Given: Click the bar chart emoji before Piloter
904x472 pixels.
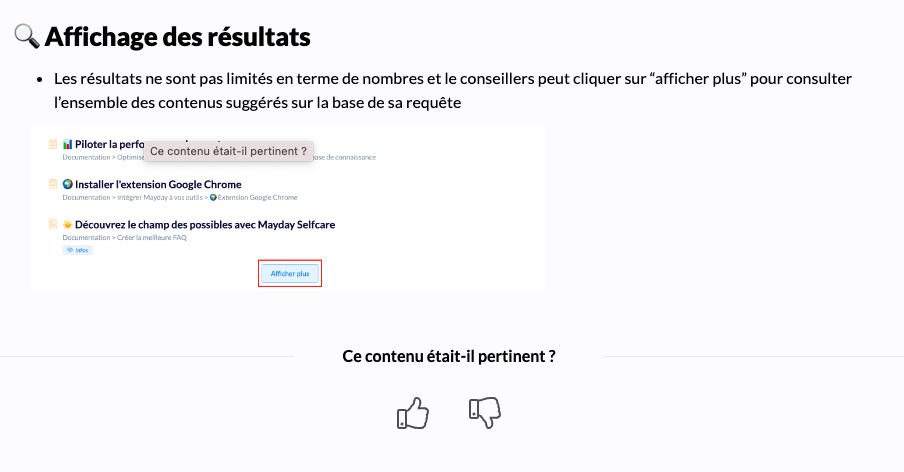Looking at the screenshot, I should (x=68, y=144).
